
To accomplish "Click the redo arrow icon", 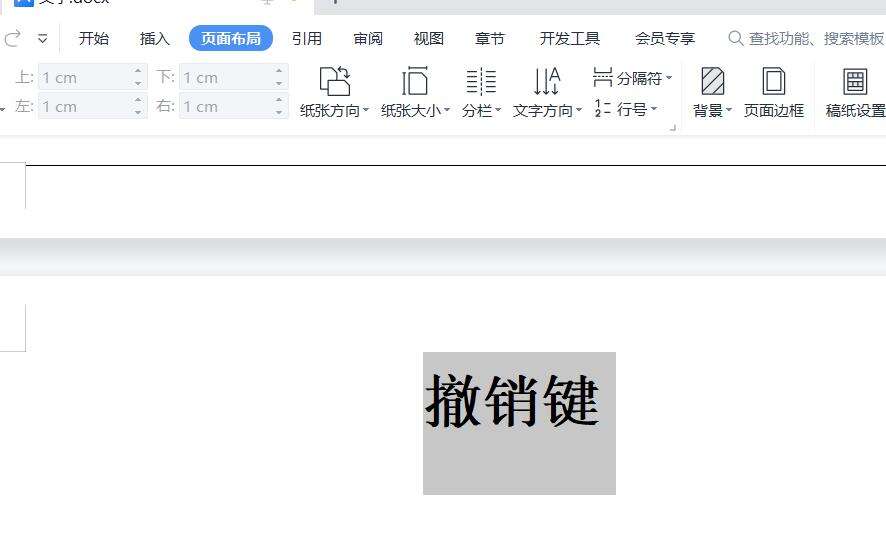I will [x=12, y=38].
